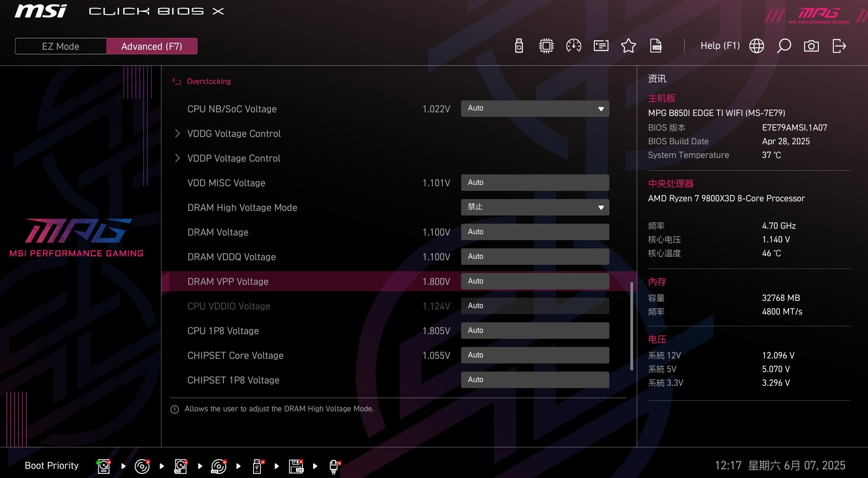The image size is (868, 478).
Task: Click the back arrow beside Overclocking
Action: (177, 81)
